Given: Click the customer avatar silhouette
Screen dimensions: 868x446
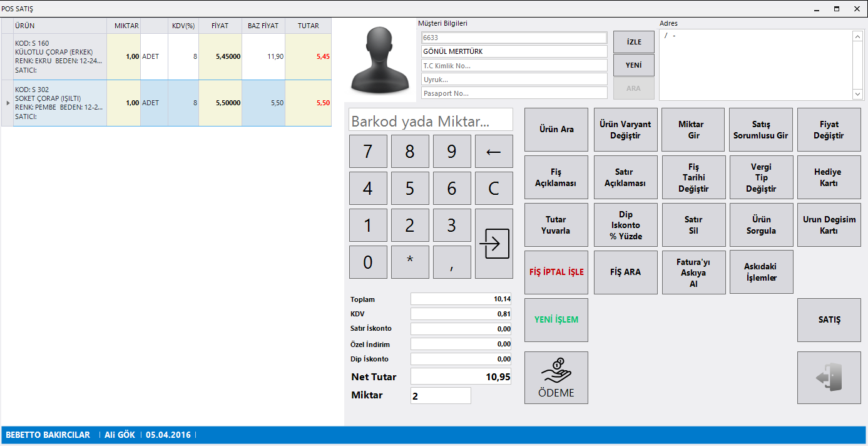Looking at the screenshot, I should coord(380,60).
